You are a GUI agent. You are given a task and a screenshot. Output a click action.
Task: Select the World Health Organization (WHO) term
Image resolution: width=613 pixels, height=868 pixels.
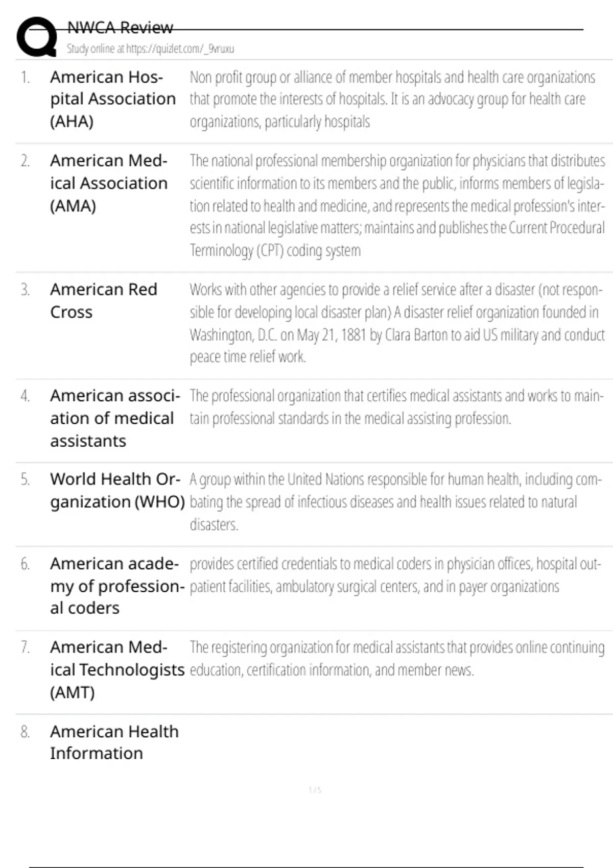point(117,491)
